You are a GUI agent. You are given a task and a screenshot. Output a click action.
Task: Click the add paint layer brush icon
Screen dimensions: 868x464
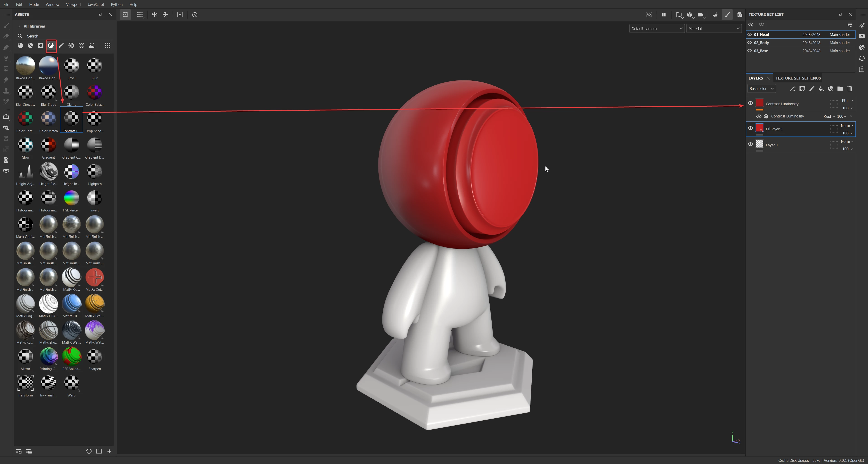tap(811, 89)
